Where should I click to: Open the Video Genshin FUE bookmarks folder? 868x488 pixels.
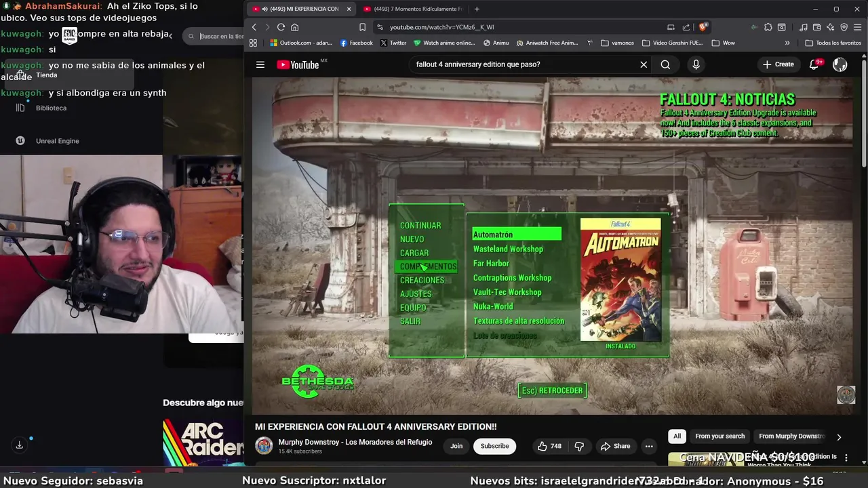coord(671,43)
